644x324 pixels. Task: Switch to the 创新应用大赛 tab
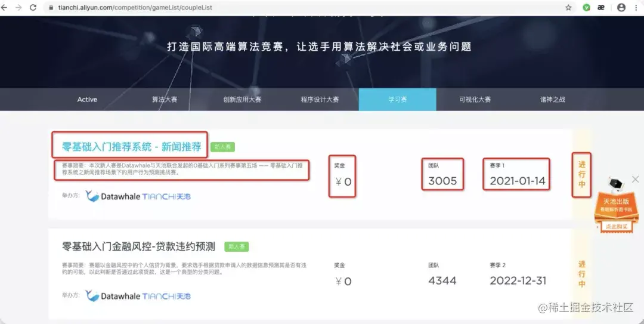point(242,100)
